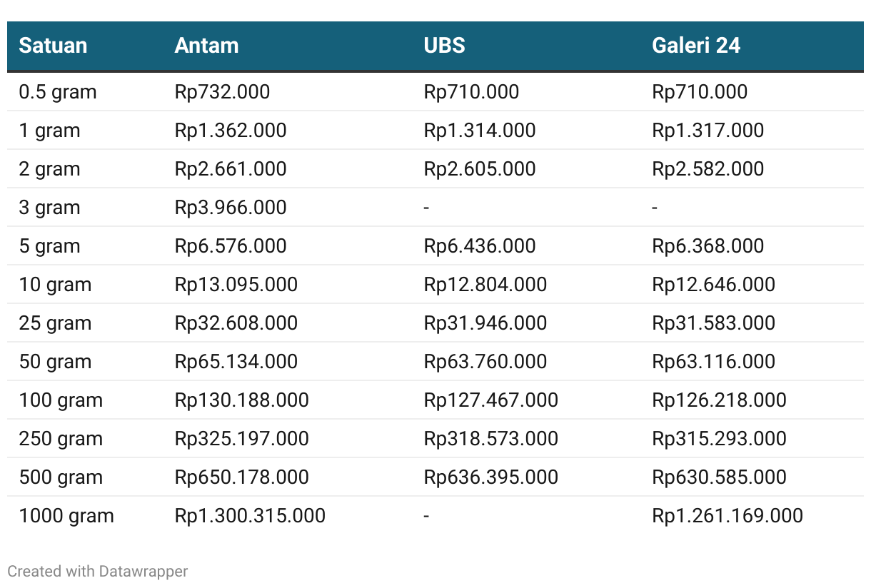Click the Satuan column header

click(x=53, y=46)
